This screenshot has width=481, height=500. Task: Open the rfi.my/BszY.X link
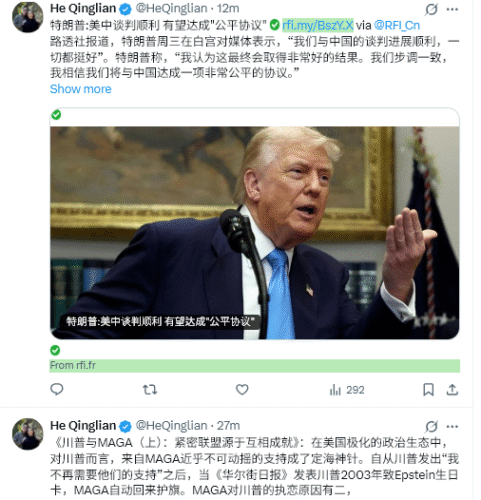point(318,25)
